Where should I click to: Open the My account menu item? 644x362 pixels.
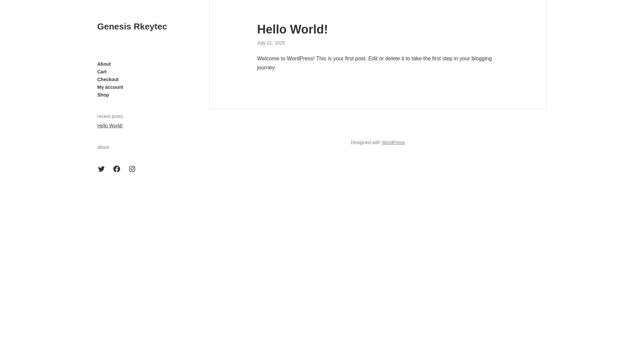pos(110,87)
